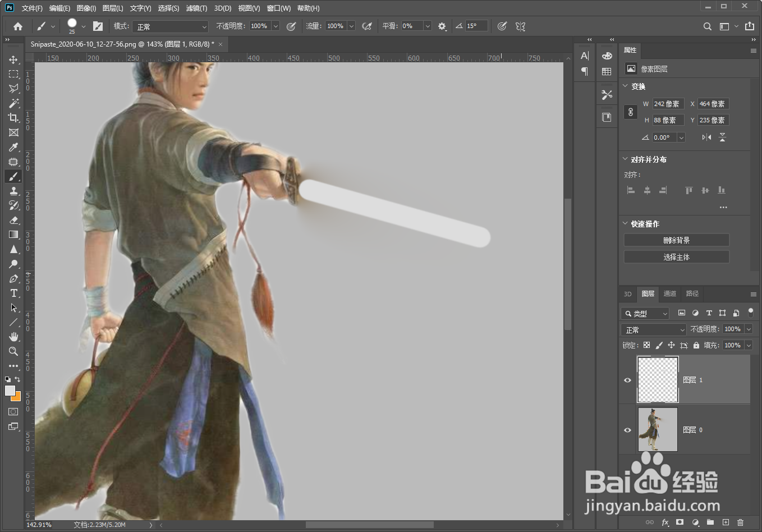Open layer blend mode 正常 dropdown
The image size is (762, 532).
654,329
